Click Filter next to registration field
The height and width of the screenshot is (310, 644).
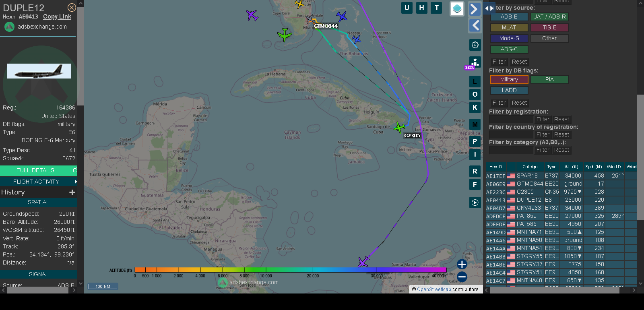click(543, 120)
